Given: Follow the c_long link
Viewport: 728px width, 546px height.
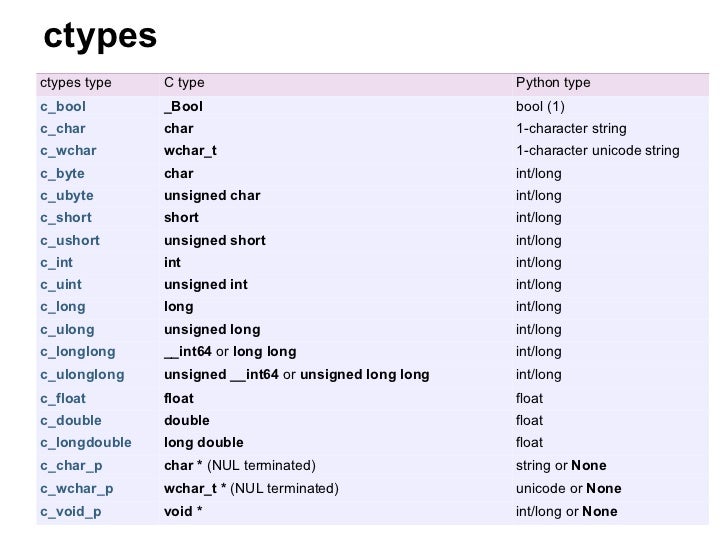Looking at the screenshot, I should (x=63, y=307).
